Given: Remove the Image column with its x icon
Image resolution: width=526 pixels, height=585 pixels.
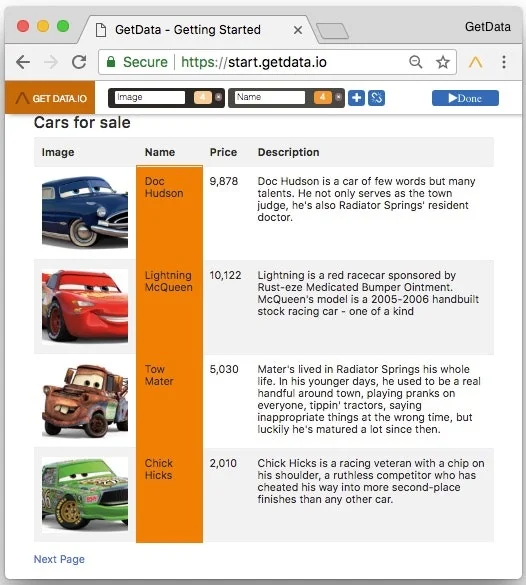Looking at the screenshot, I should 218,97.
